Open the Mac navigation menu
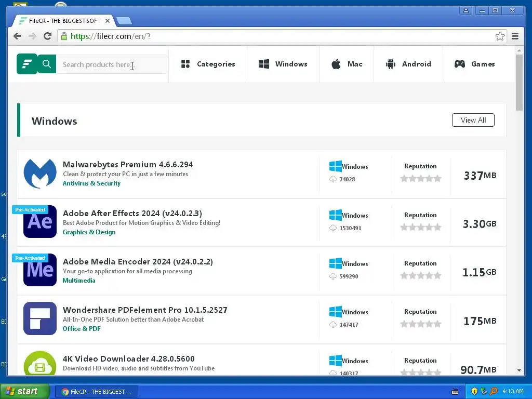Image resolution: width=532 pixels, height=399 pixels. point(347,64)
